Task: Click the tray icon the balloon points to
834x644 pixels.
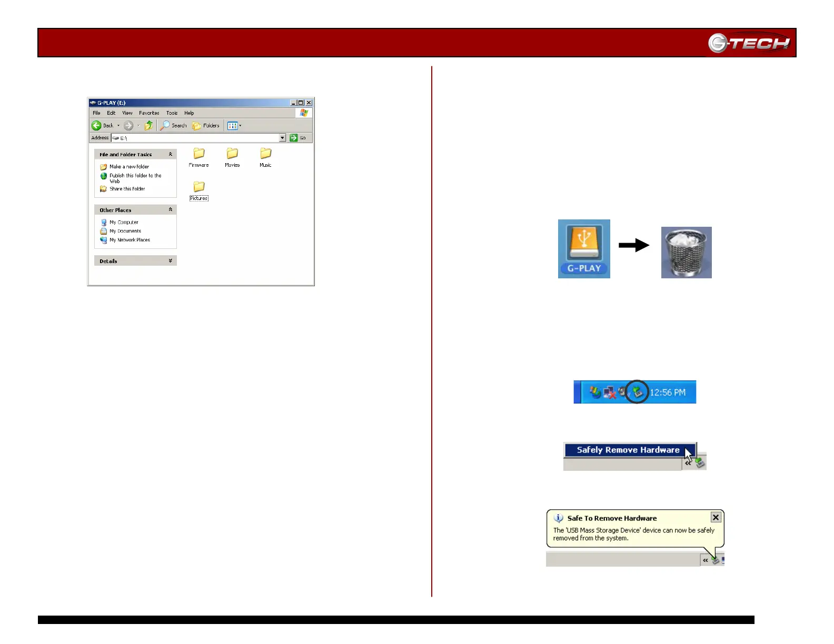Action: click(716, 560)
